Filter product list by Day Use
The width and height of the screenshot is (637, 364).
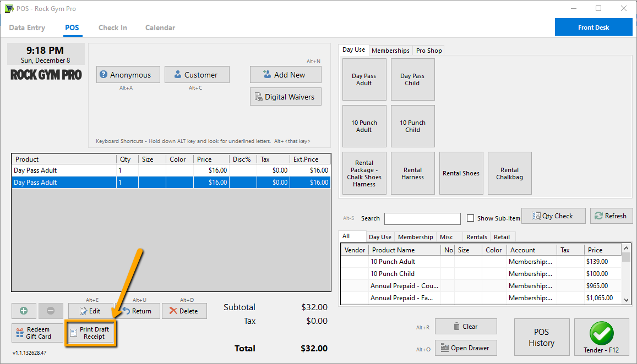(380, 237)
